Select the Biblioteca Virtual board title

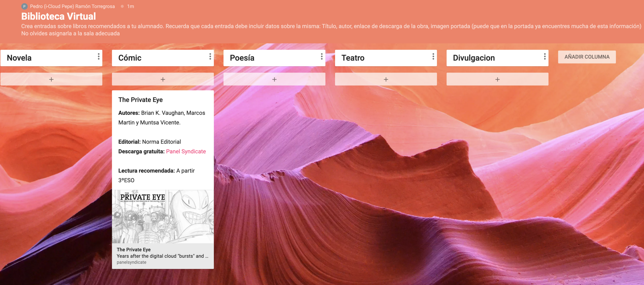(x=58, y=16)
